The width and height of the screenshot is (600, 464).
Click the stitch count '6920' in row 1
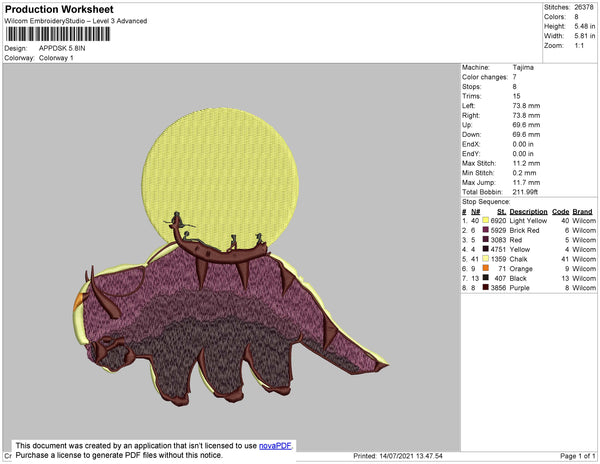click(x=498, y=221)
